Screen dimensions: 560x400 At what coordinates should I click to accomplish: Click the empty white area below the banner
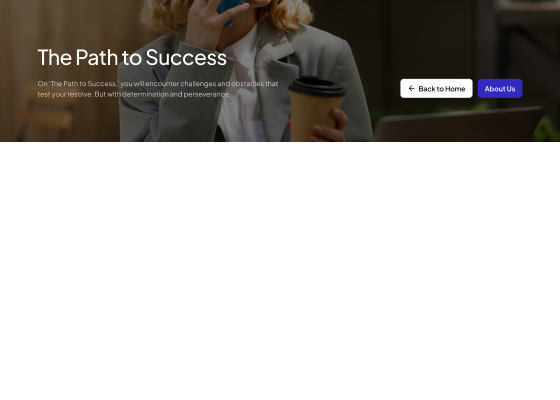tap(280, 271)
